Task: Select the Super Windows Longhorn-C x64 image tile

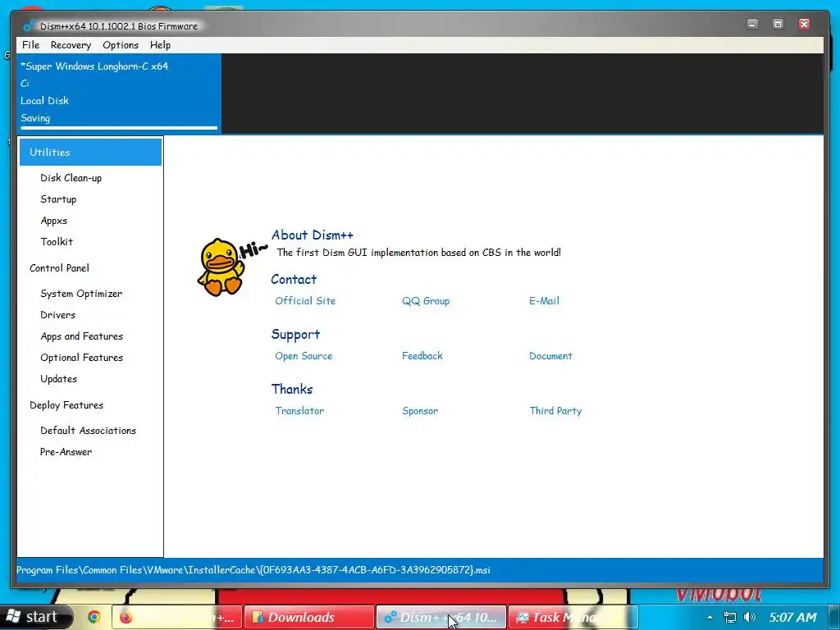Action: click(119, 92)
